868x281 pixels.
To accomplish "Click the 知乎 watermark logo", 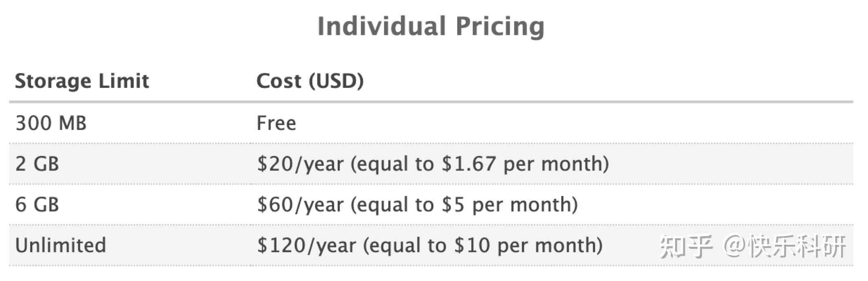I will click(686, 246).
